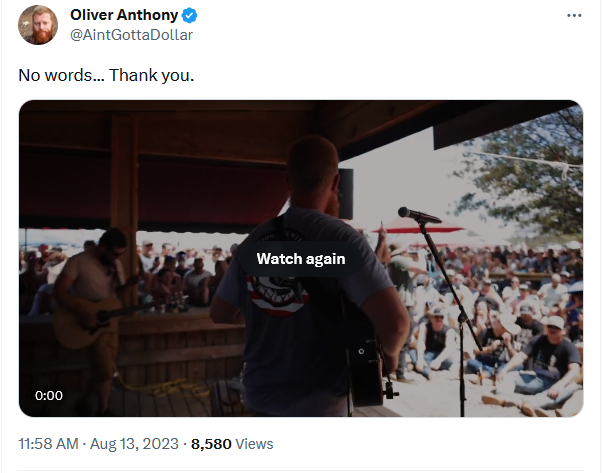Open the three-dot more options menu
Viewport: 602px width, 473px height.
(574, 15)
